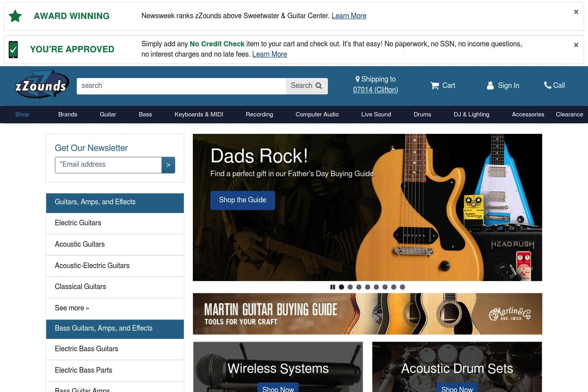Open Guitars, Amps, and Effects category
Viewport: 588px width, 392px height.
pos(115,202)
